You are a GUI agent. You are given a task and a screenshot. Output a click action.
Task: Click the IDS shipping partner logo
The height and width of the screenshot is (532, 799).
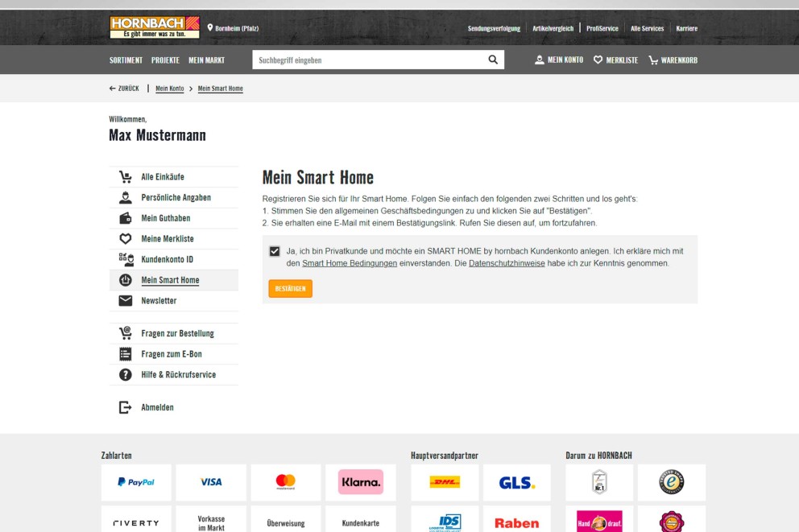[445, 522]
